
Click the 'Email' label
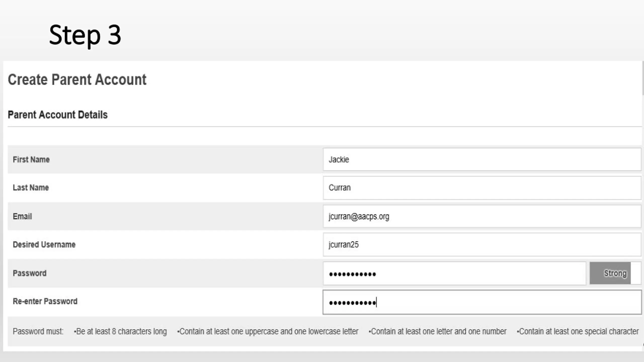point(22,216)
